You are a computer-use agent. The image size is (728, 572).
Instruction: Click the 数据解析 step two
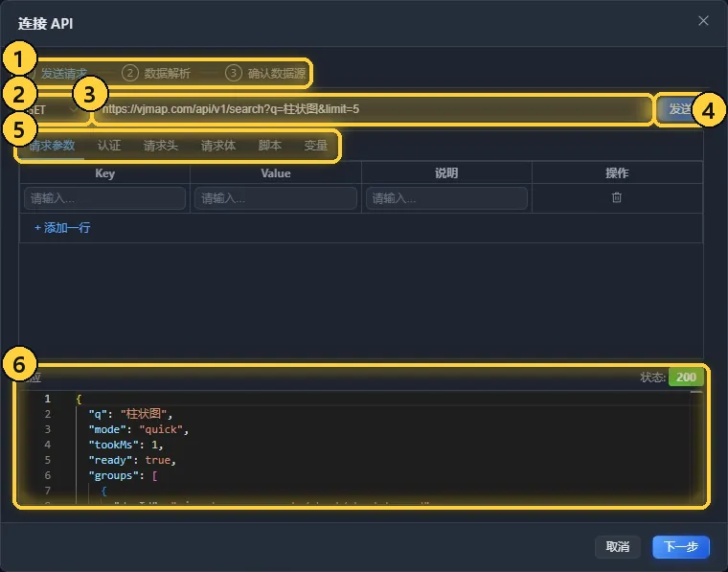156,73
